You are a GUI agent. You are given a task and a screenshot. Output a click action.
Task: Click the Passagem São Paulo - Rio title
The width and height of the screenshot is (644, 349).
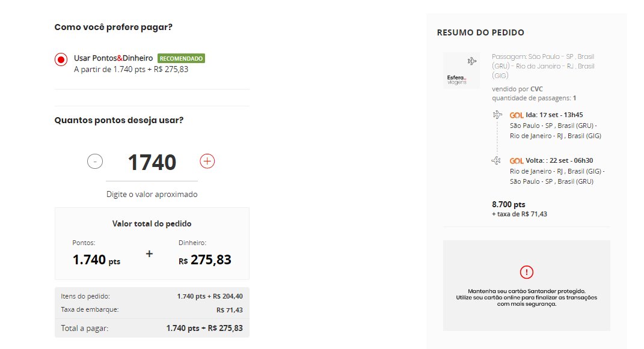pos(543,66)
